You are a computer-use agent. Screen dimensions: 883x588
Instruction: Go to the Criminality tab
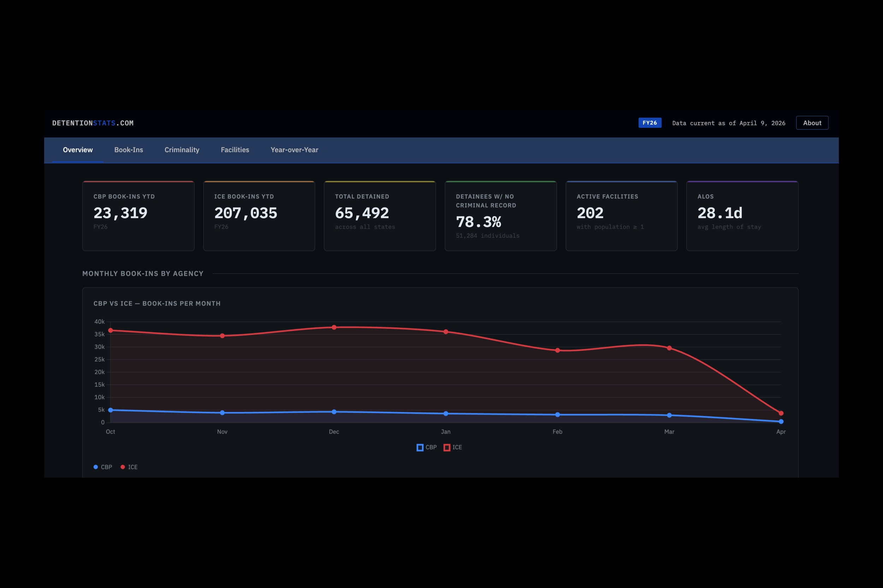(x=182, y=150)
